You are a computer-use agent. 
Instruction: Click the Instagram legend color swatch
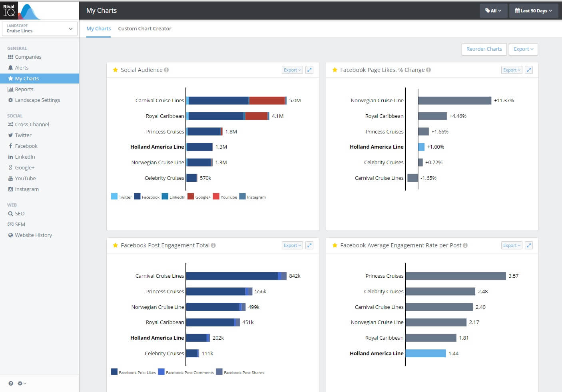click(242, 196)
